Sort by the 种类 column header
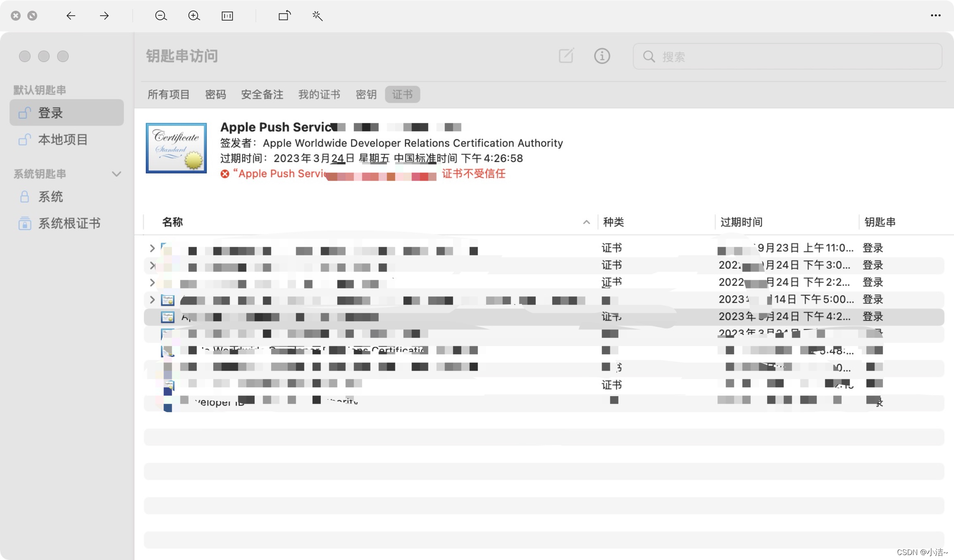This screenshot has width=954, height=560. (613, 222)
